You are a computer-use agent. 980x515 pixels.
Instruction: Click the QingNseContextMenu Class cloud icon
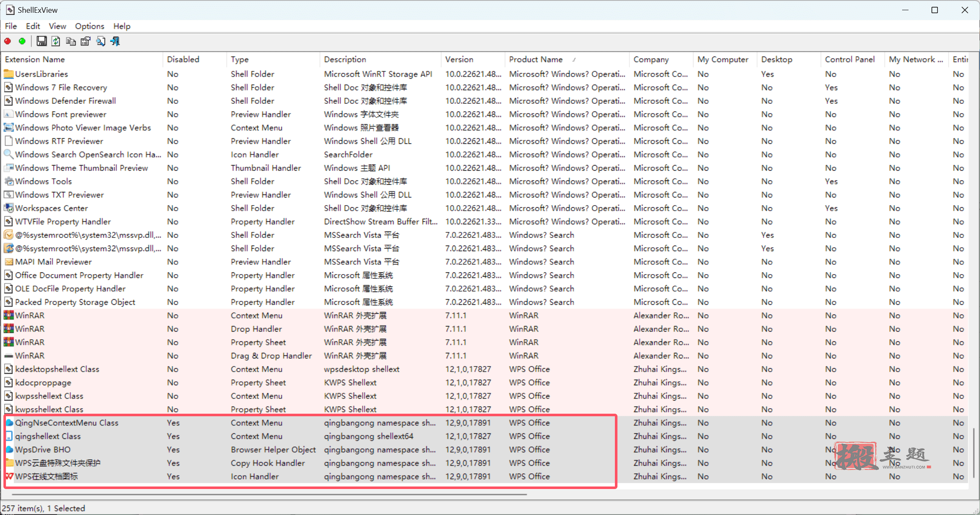[x=9, y=423]
